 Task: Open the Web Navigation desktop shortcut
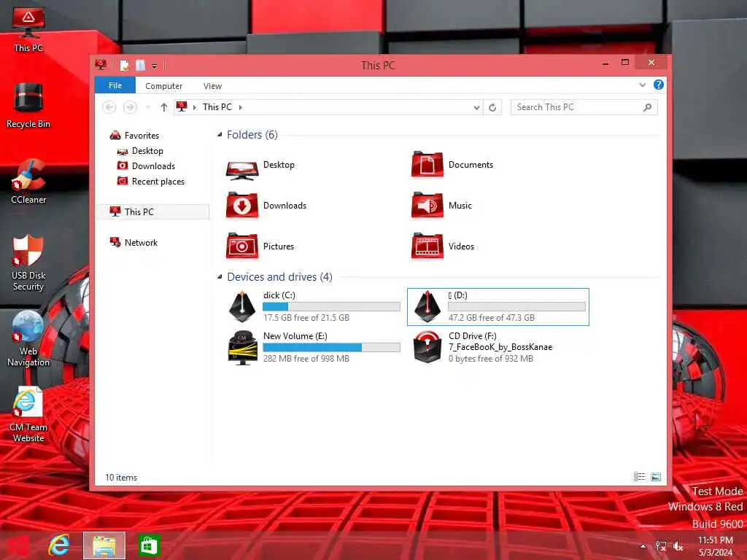(x=28, y=338)
